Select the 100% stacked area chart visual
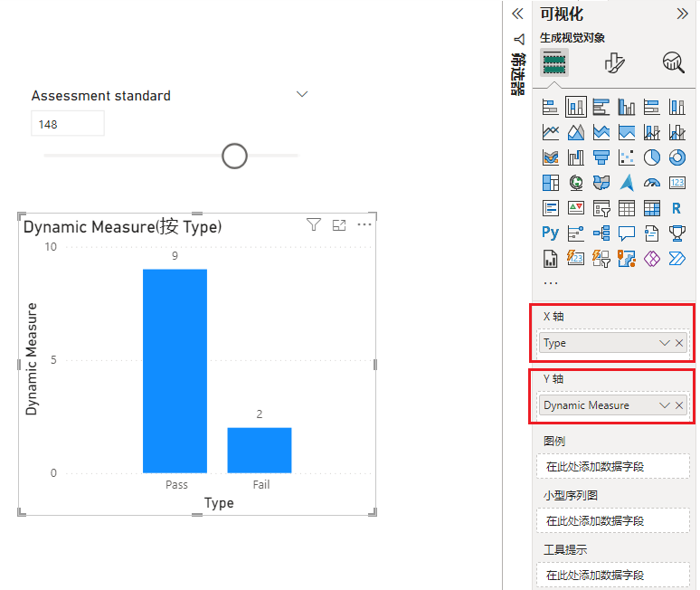 (627, 132)
